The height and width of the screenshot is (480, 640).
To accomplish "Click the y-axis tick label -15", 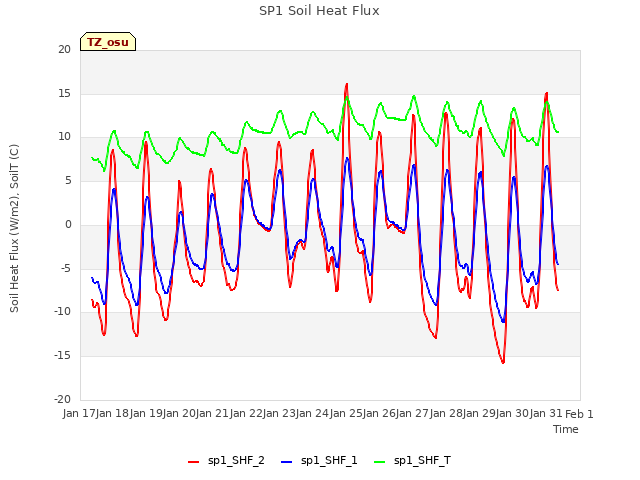I will click(62, 356).
